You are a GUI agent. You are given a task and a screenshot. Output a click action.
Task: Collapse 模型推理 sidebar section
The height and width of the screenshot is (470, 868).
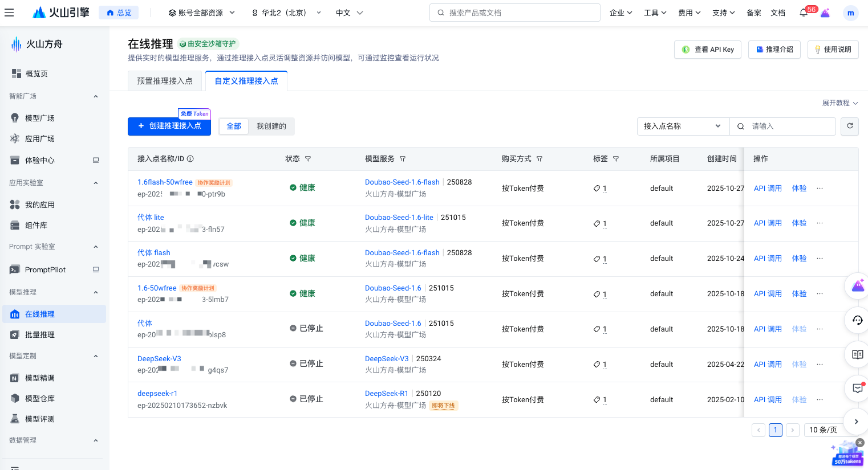(96, 292)
